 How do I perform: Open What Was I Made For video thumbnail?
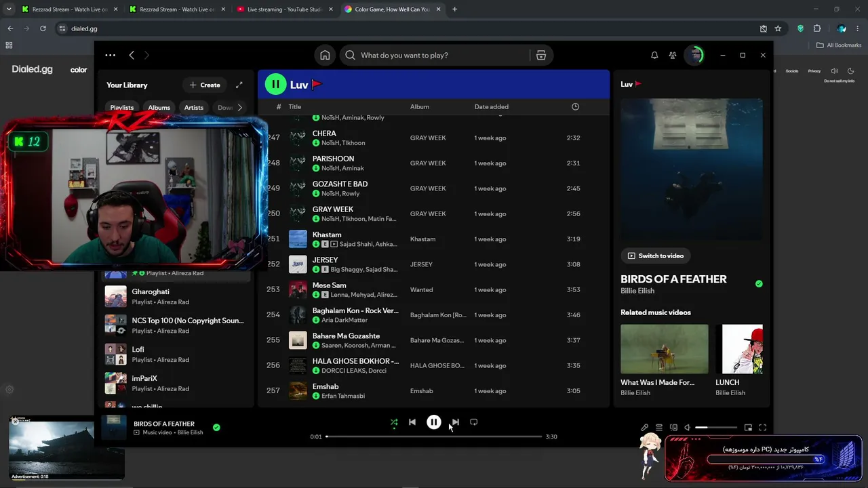[665, 349]
